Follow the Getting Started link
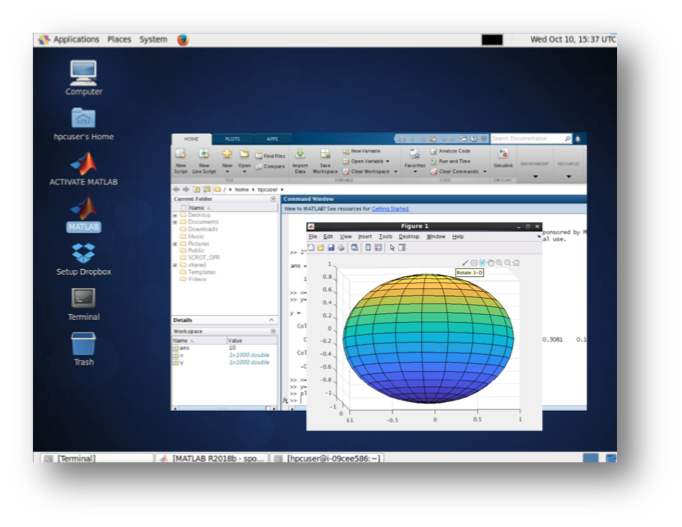The height and width of the screenshot is (527, 682). tap(390, 209)
